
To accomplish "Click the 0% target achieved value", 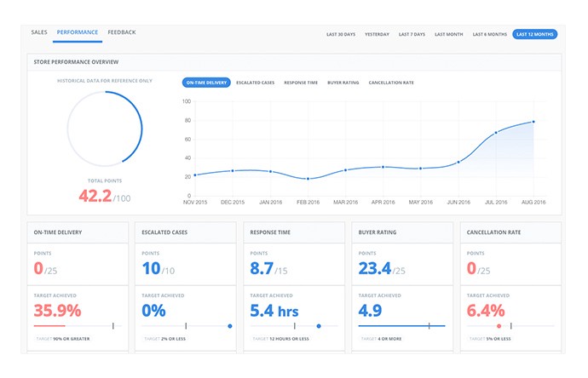I will tap(153, 311).
